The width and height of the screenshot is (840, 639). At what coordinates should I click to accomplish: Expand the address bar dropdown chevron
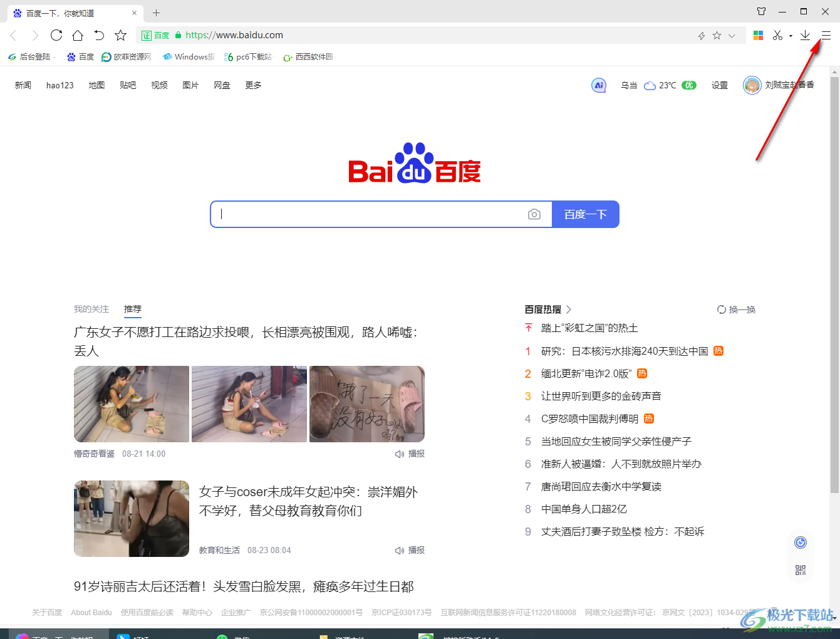pyautogui.click(x=732, y=36)
